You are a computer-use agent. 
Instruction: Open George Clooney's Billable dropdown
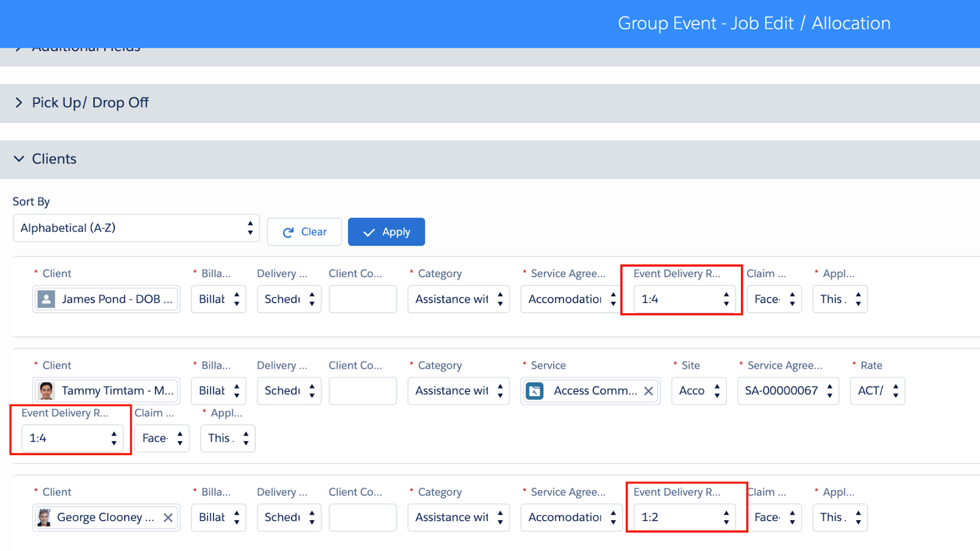[x=218, y=517]
